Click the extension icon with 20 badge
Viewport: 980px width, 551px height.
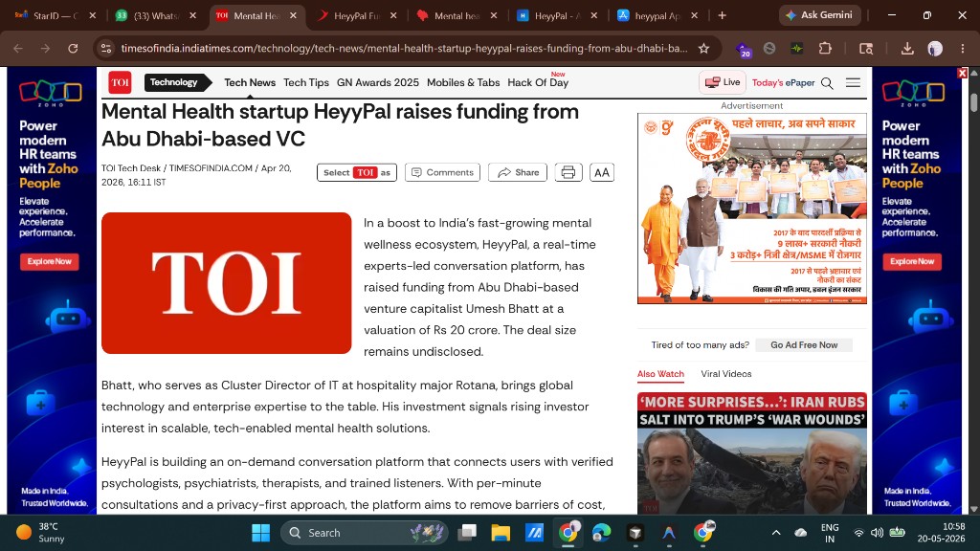click(743, 50)
